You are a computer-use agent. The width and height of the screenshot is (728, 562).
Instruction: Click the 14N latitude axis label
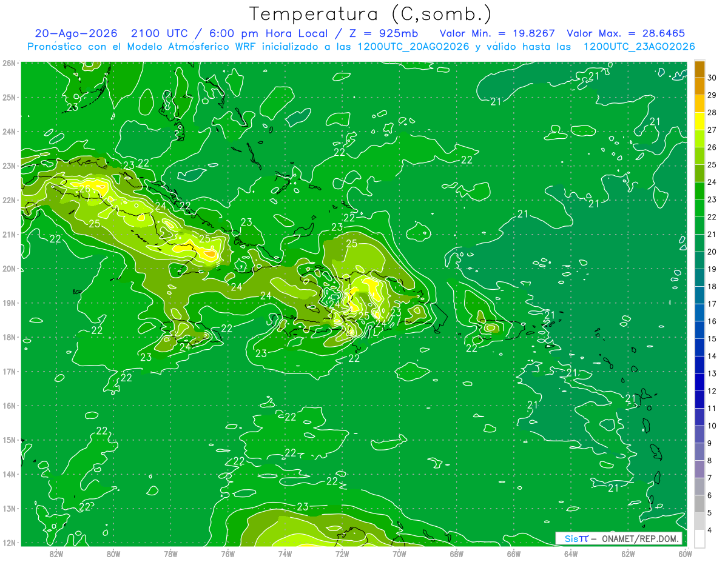[8, 474]
